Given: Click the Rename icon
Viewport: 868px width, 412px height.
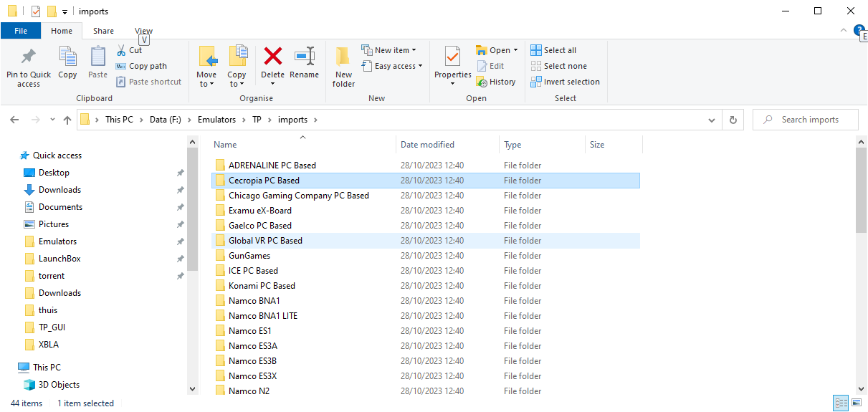Looking at the screenshot, I should click(305, 56).
